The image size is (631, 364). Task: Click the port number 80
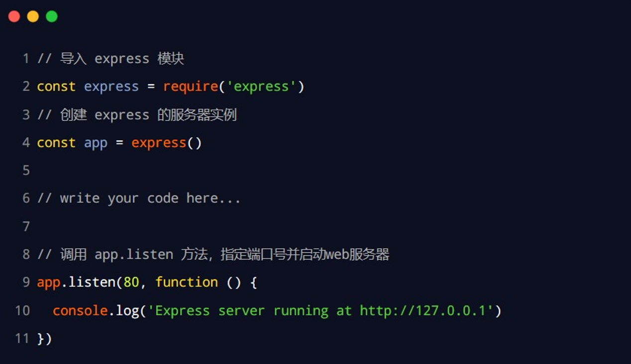tap(131, 282)
